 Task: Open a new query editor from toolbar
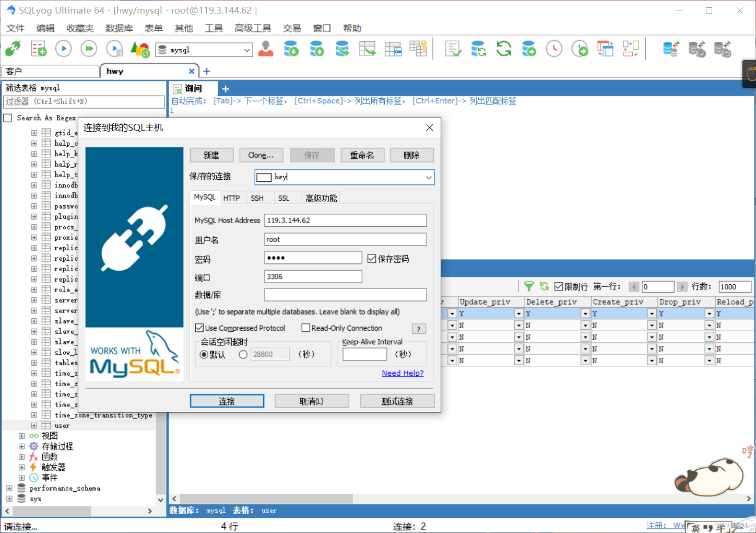pyautogui.click(x=39, y=49)
